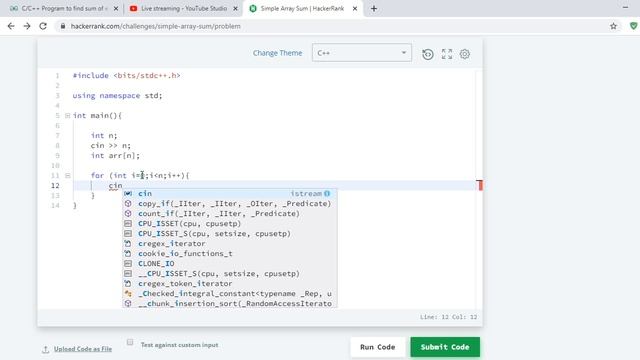The image size is (640, 360).
Task: Select cregex_token_iterator suggestion
Action: coord(230,283)
